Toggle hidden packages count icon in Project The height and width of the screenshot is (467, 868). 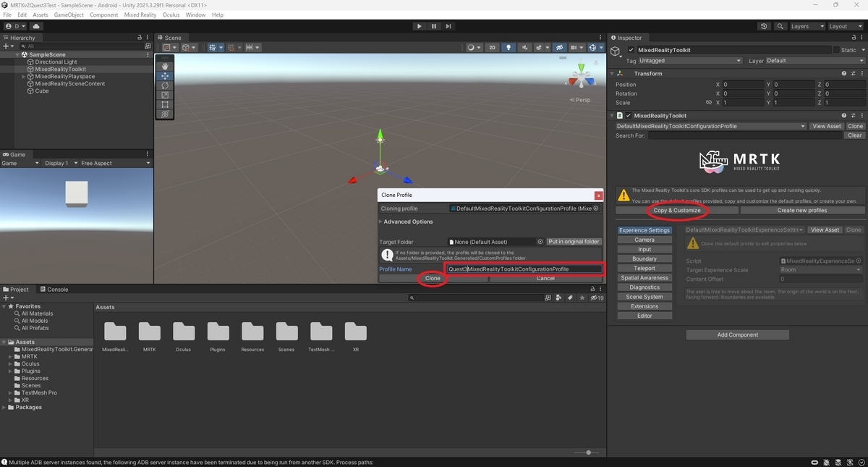(596, 298)
